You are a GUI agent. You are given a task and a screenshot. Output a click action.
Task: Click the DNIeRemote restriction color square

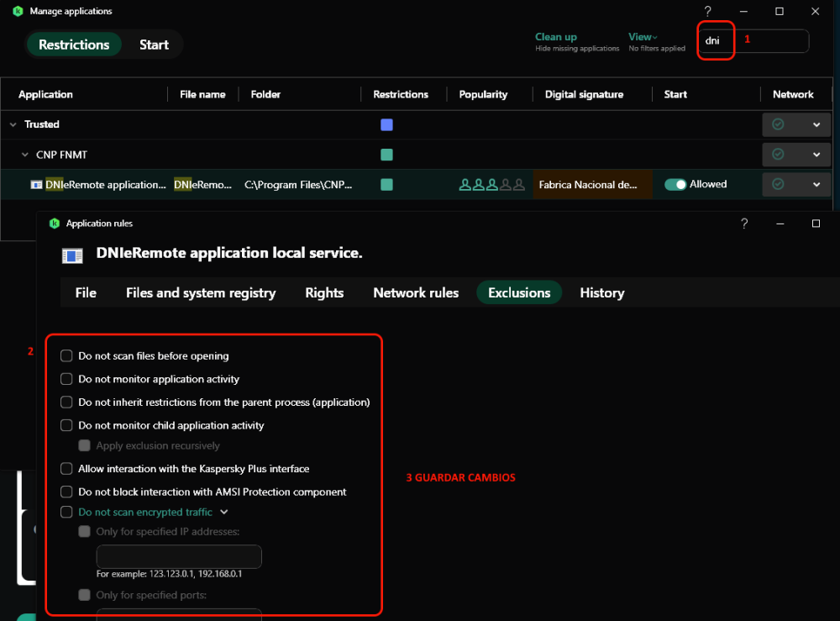386,185
